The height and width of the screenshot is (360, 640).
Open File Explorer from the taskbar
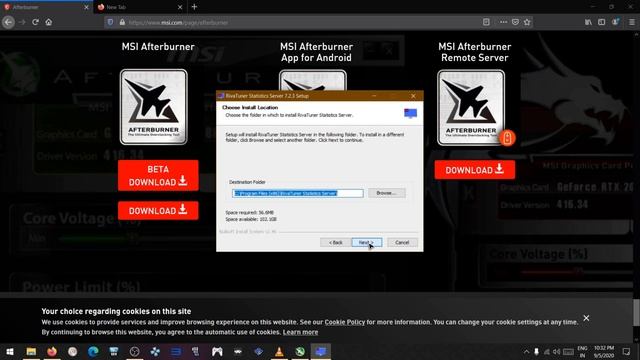(x=31, y=351)
